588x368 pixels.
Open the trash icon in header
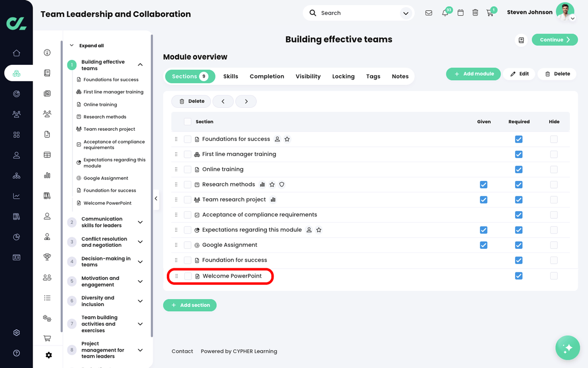475,13
